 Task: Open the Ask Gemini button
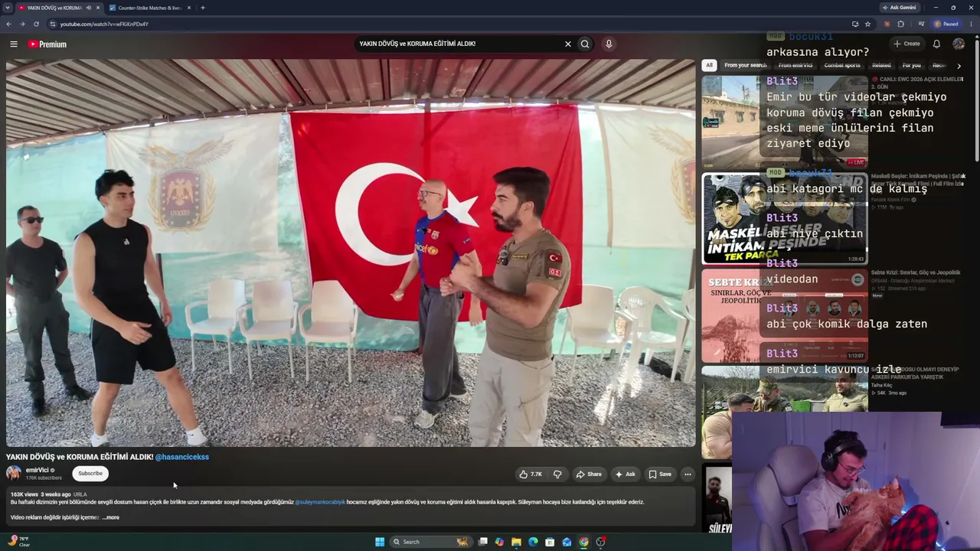(x=899, y=8)
